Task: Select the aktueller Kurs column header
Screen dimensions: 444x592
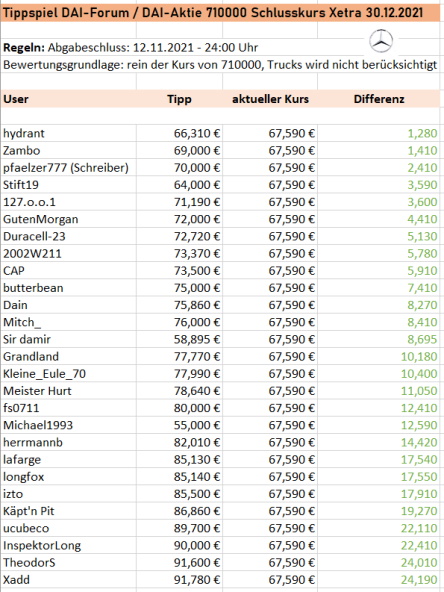Action: [x=270, y=99]
